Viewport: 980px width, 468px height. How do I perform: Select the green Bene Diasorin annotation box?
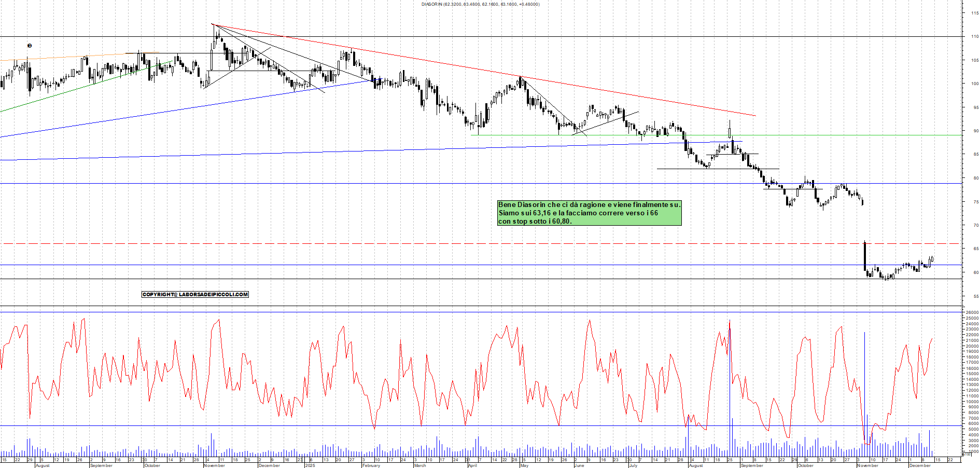click(589, 213)
